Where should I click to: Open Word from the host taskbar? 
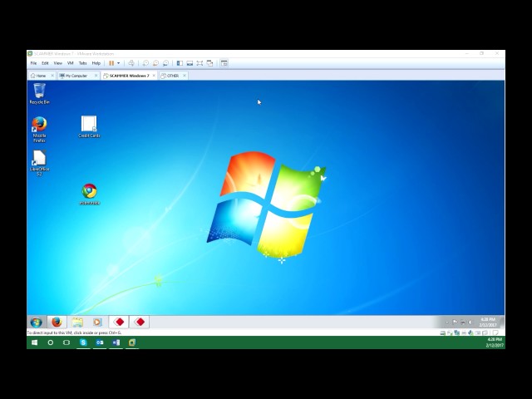pyautogui.click(x=116, y=342)
